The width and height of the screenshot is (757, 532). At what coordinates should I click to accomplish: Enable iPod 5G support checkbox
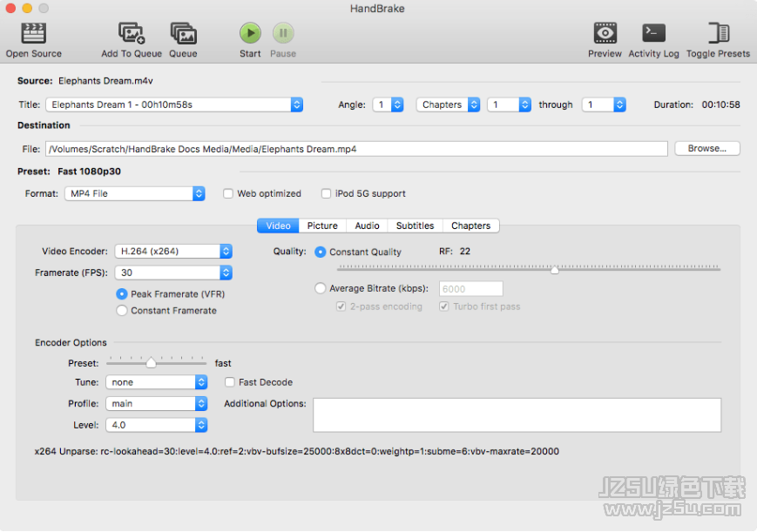[x=327, y=193]
